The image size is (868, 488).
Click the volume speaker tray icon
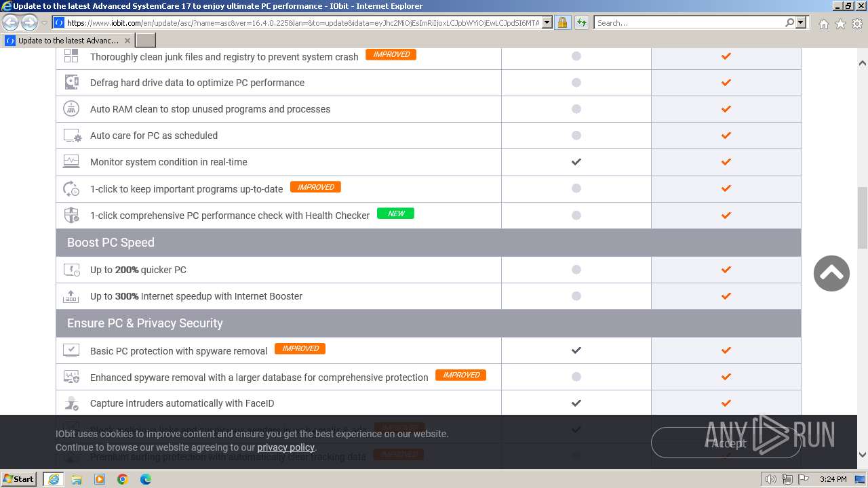pos(770,479)
